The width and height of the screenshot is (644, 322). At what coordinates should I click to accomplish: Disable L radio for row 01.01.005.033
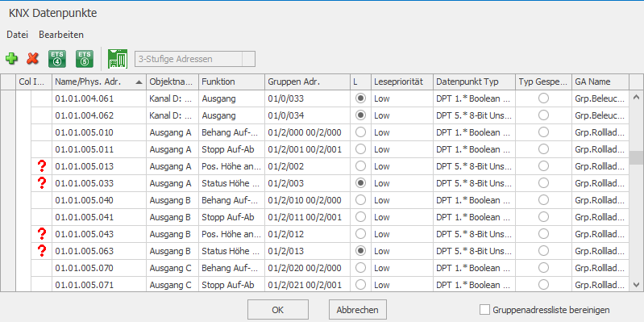tap(361, 183)
